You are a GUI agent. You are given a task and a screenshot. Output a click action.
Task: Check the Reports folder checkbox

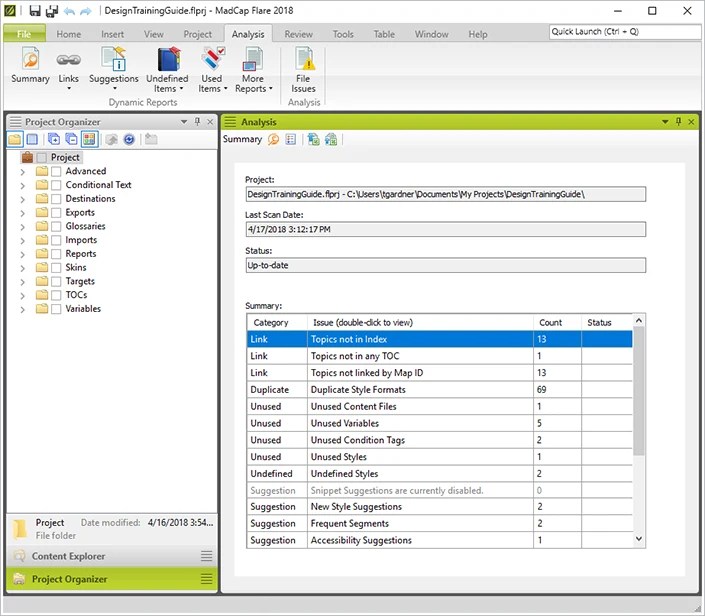coord(56,254)
